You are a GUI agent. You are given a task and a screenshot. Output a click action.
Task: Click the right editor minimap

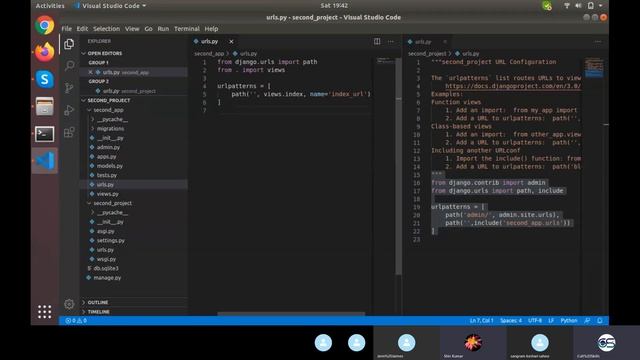[x=594, y=68]
